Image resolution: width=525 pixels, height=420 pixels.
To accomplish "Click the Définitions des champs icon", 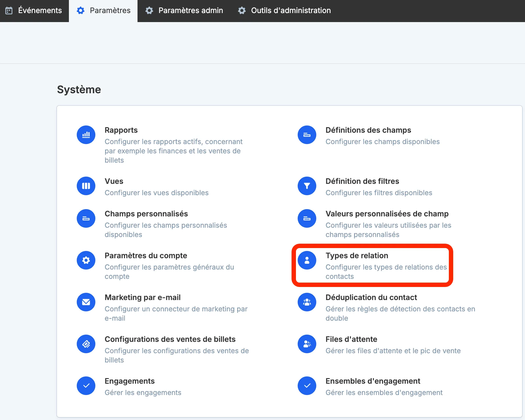I will tap(307, 135).
